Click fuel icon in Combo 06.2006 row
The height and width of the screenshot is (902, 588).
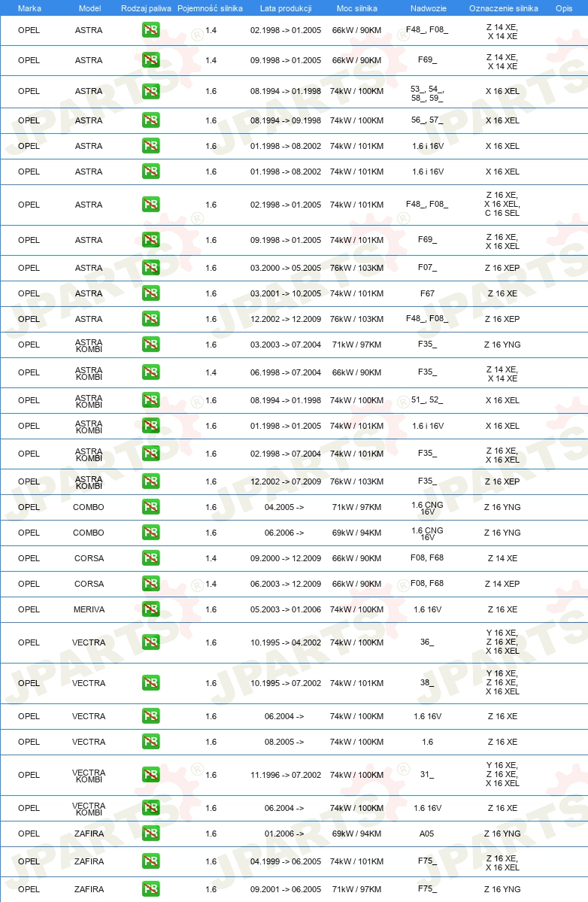pyautogui.click(x=150, y=533)
